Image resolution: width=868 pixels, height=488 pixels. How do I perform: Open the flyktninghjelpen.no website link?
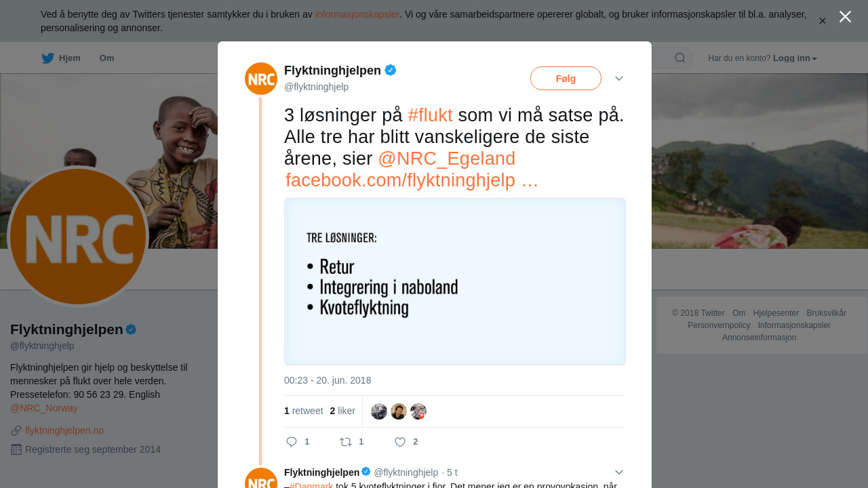(x=64, y=430)
